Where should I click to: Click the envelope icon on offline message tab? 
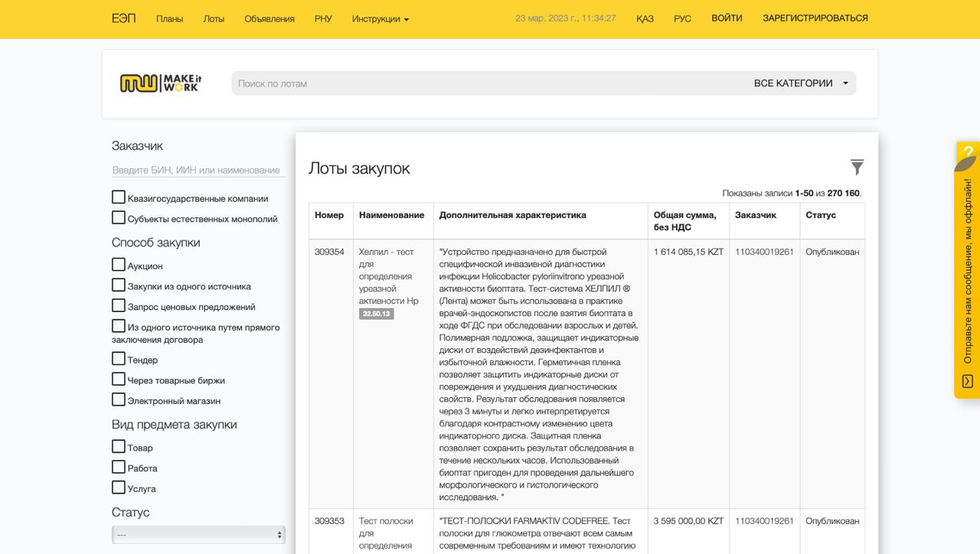point(968,381)
